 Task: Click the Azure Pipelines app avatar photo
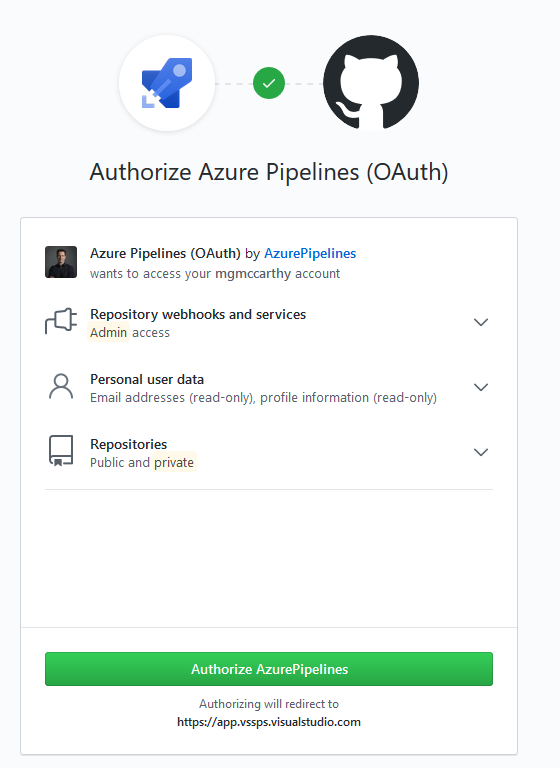pyautogui.click(x=61, y=262)
